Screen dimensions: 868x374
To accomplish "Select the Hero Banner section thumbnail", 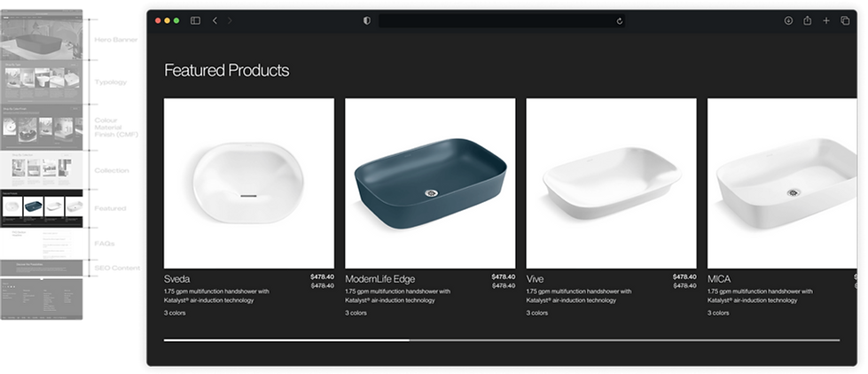I will [42, 39].
